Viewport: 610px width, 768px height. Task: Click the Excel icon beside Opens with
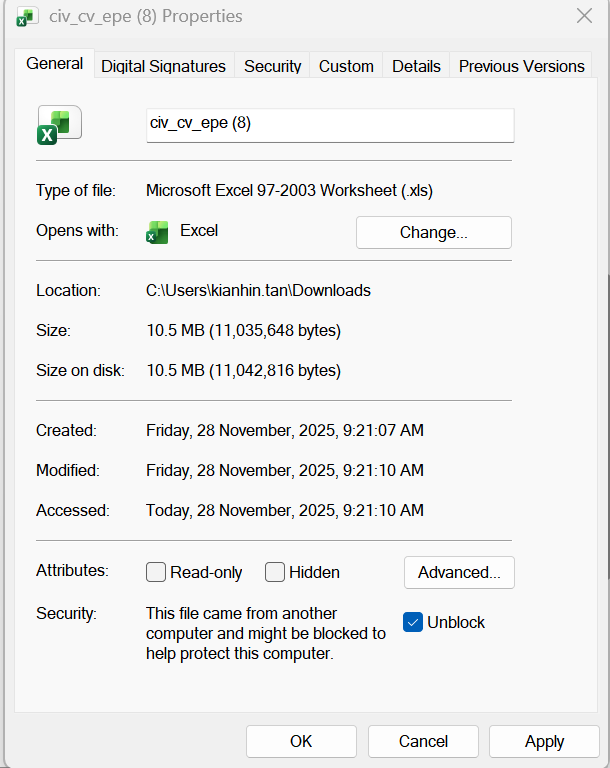point(157,232)
